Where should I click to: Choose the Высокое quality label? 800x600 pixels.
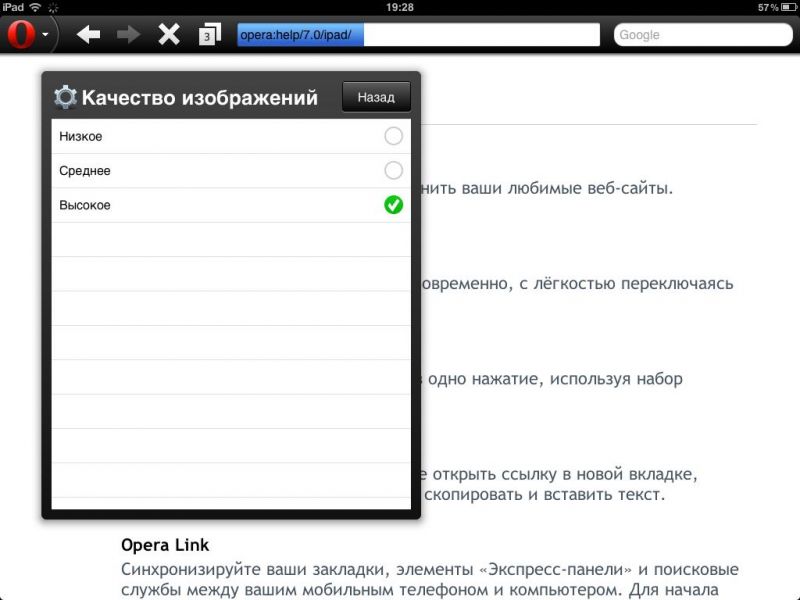(x=85, y=205)
